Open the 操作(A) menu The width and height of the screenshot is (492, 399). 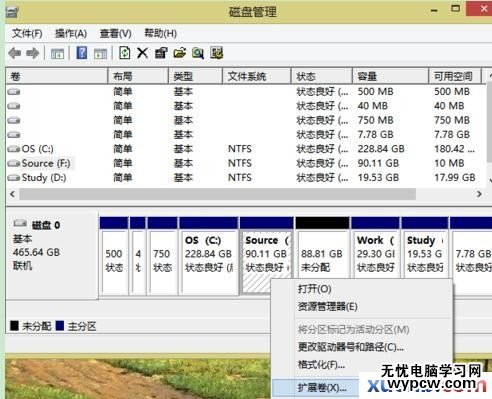pos(71,33)
